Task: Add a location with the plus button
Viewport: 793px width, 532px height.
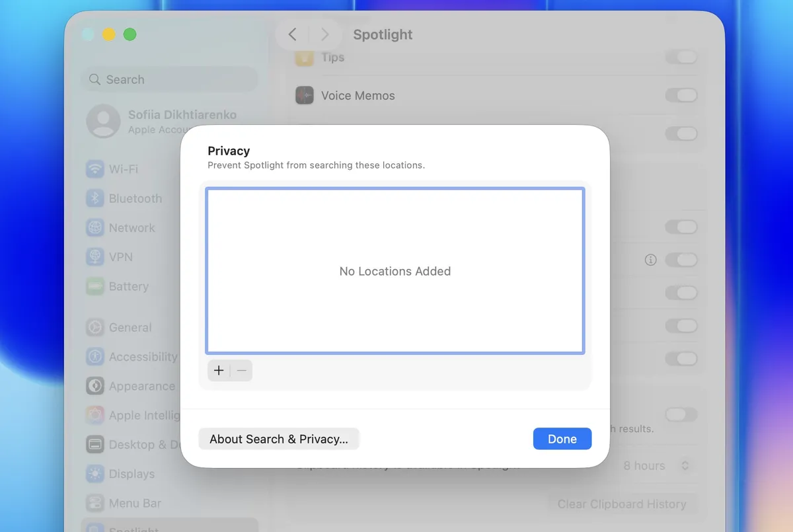Action: coord(219,371)
